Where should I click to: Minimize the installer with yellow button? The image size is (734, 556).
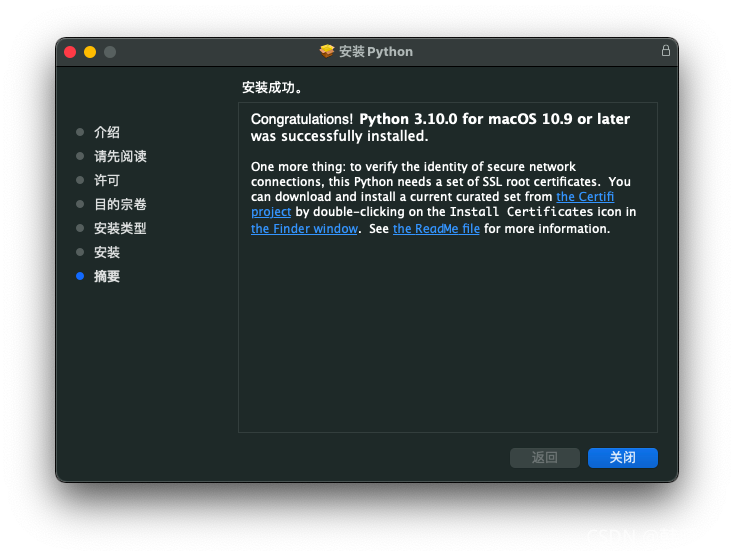[90, 52]
